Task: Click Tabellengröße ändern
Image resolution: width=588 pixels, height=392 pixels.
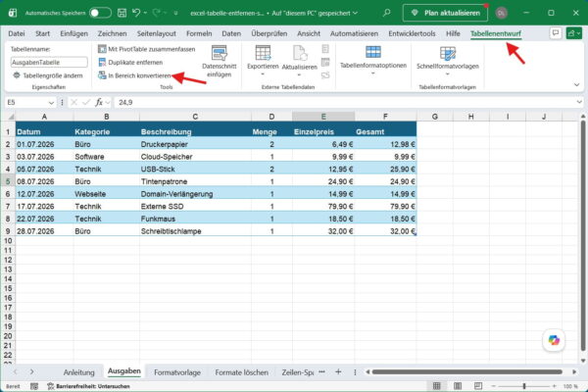Action: [x=47, y=75]
